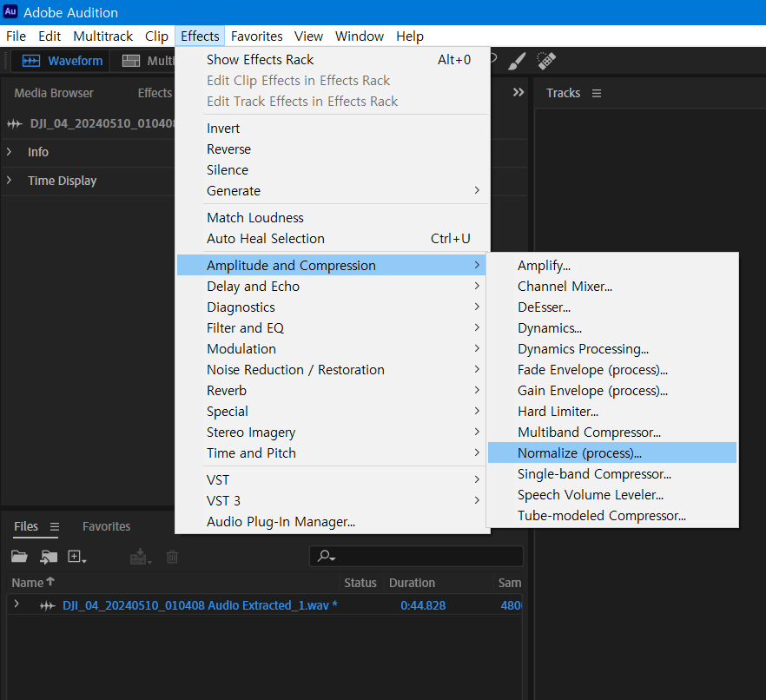This screenshot has width=766, height=700.
Task: Choose Multiband Compressor...
Action: [612, 432]
